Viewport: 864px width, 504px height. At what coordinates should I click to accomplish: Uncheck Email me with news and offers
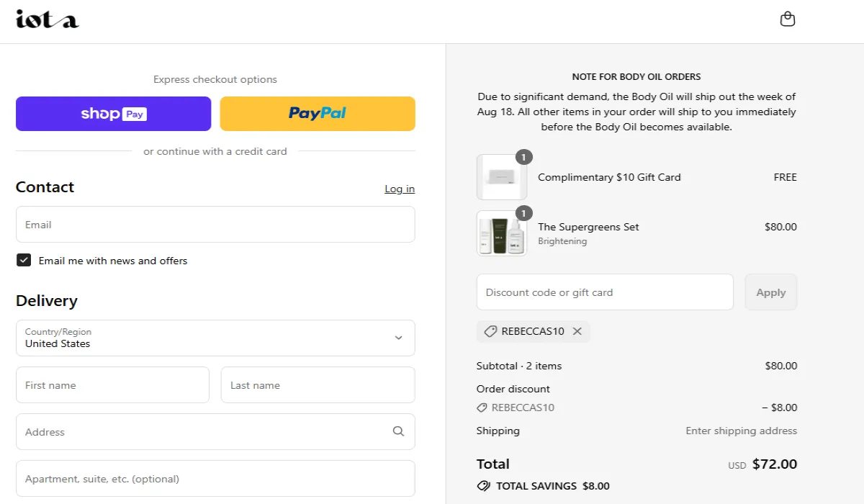pyautogui.click(x=24, y=261)
